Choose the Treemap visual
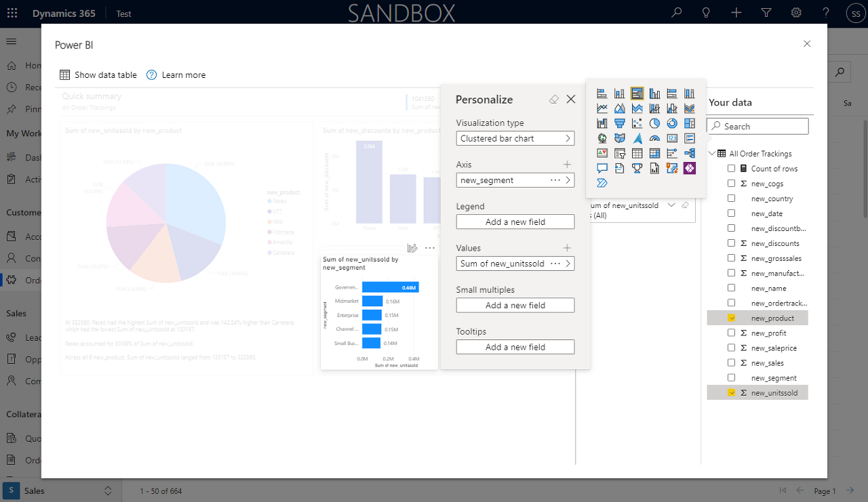The width and height of the screenshot is (868, 502). [x=690, y=123]
